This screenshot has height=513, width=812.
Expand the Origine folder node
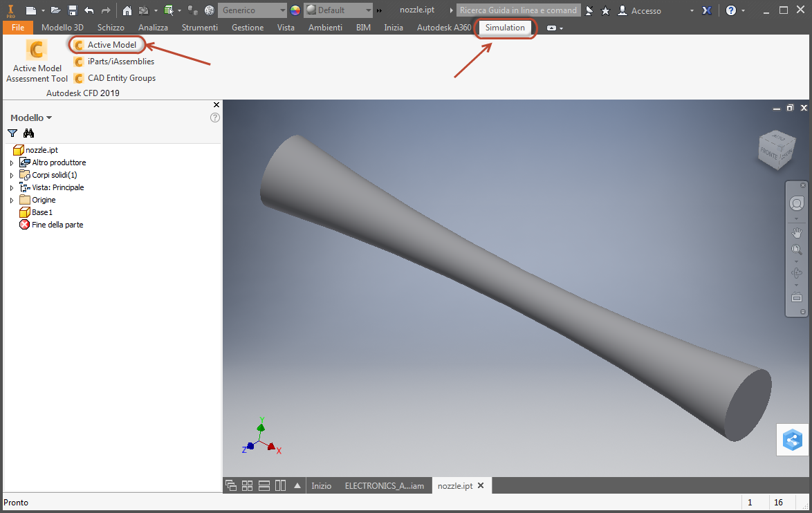click(12, 200)
